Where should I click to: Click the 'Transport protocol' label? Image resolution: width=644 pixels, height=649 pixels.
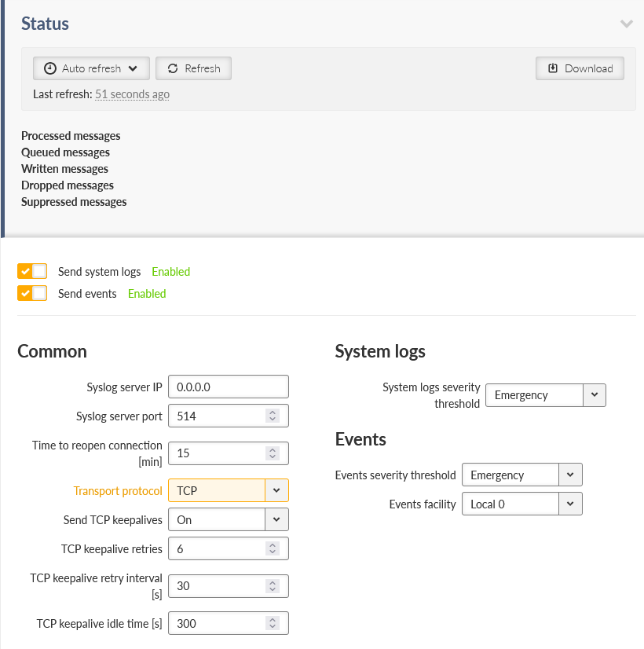point(118,491)
